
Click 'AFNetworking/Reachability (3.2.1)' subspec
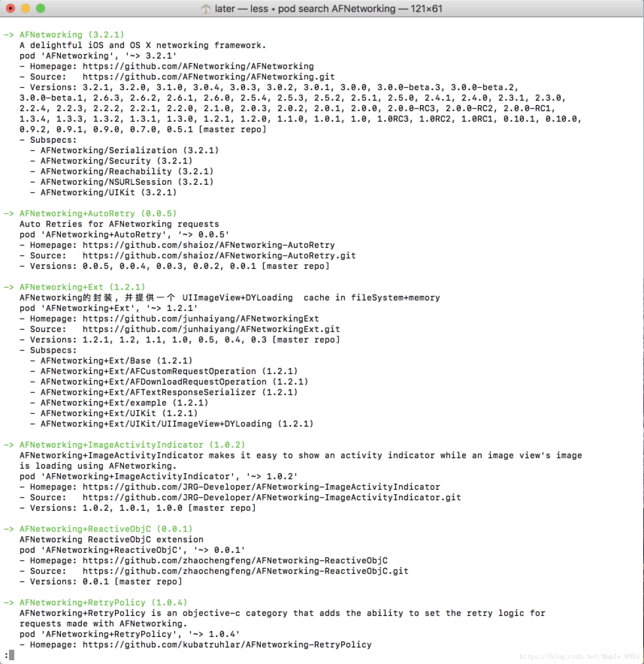(127, 171)
